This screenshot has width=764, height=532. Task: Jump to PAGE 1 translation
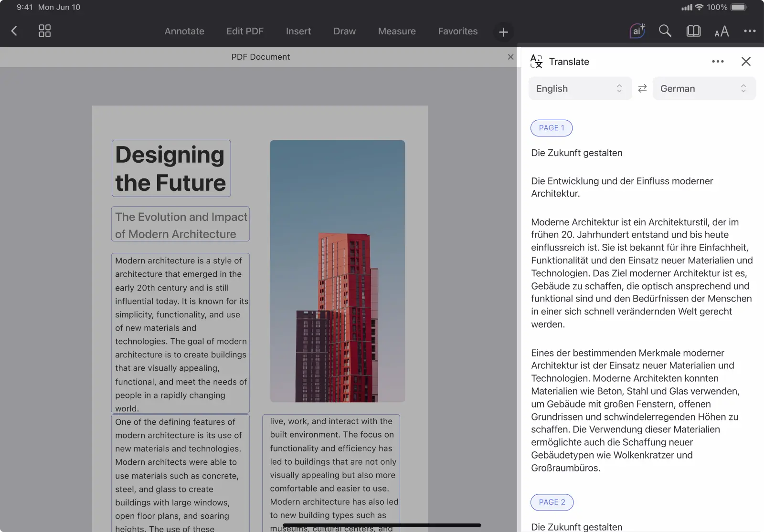(552, 128)
